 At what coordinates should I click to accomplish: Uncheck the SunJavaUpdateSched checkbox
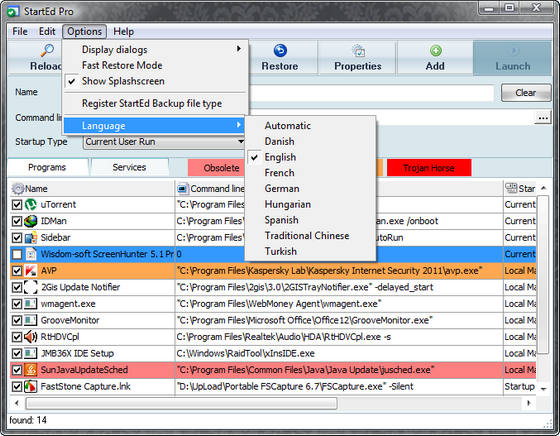click(x=17, y=370)
